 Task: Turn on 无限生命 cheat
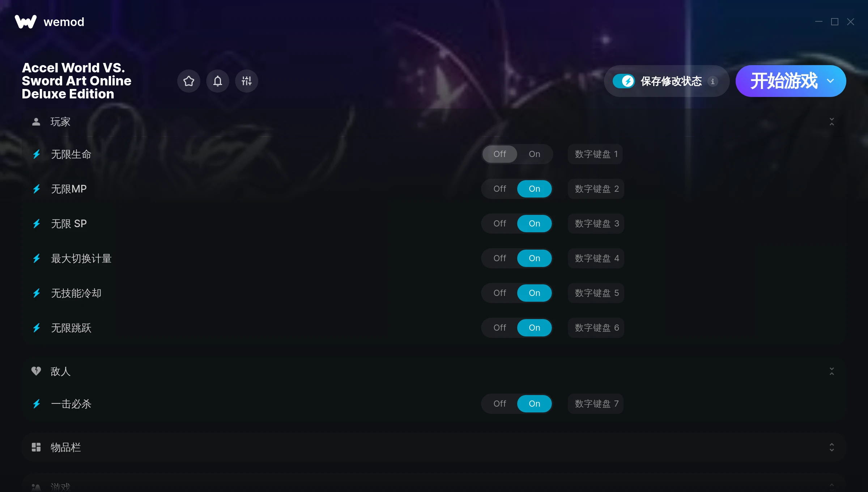point(534,154)
